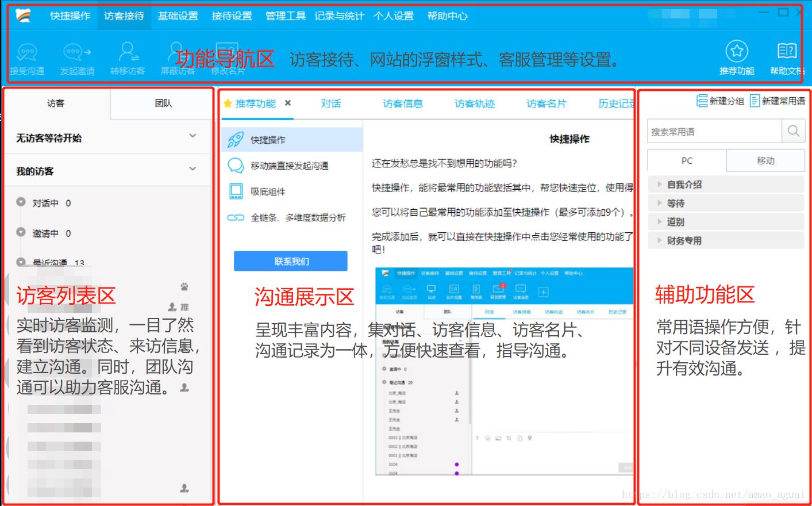Click into the 搜索常用语 search field
812x506 pixels.
714,131
